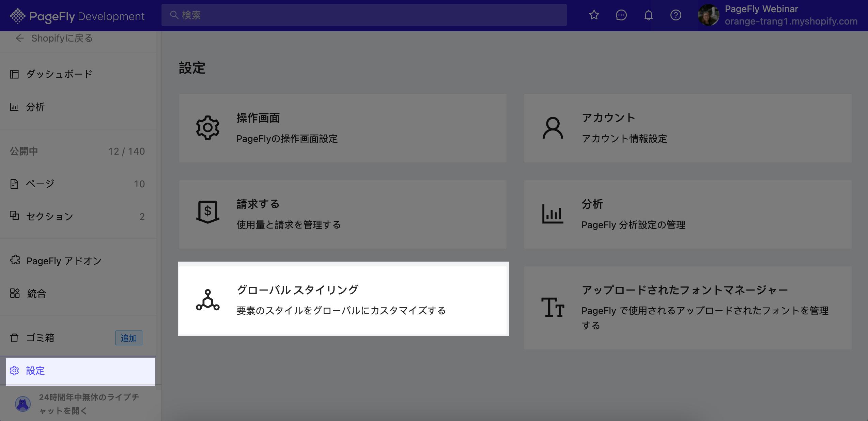The image size is (868, 421).
Task: Click 使用量と請求を管理する description
Action: click(289, 225)
